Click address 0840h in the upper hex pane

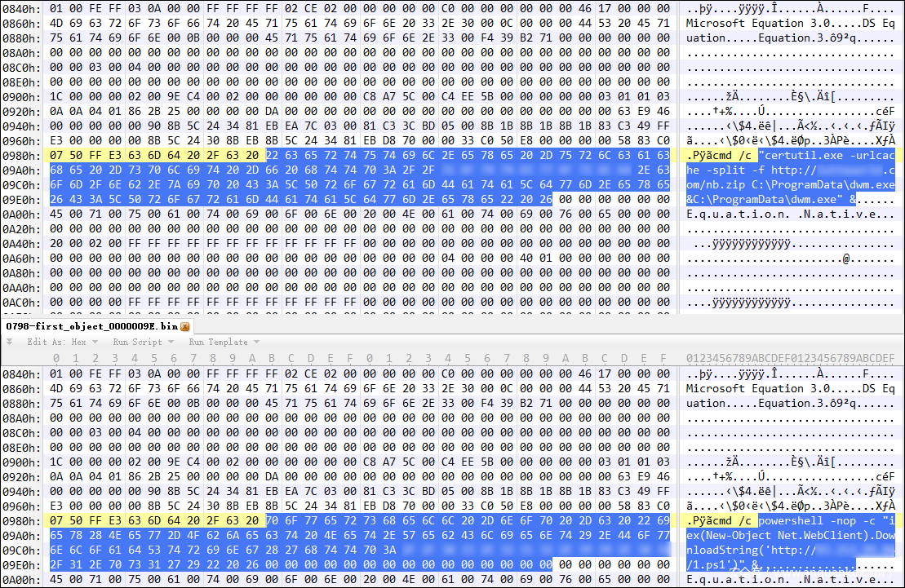[21, 9]
